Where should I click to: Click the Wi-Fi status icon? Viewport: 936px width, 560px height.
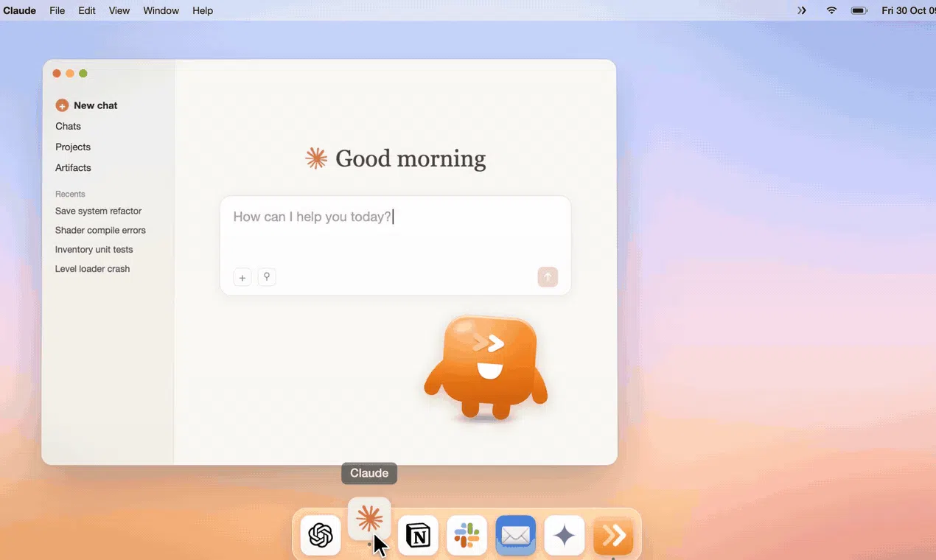point(831,10)
